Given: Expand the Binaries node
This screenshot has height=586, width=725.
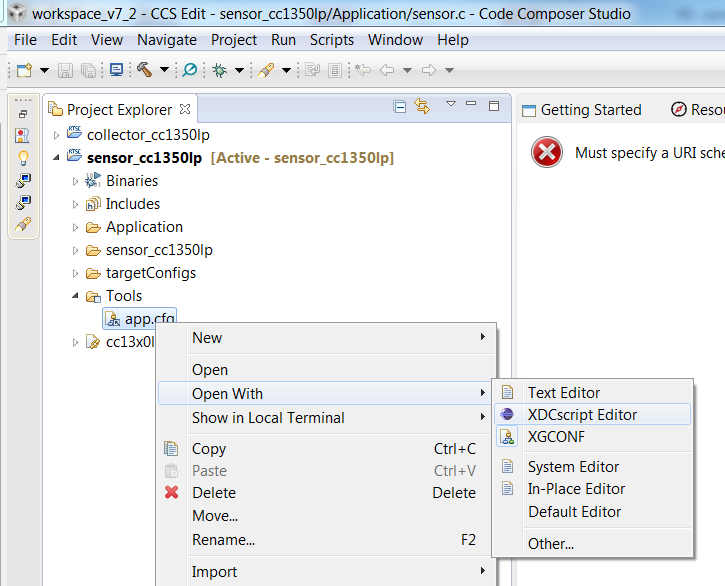Looking at the screenshot, I should pos(75,181).
